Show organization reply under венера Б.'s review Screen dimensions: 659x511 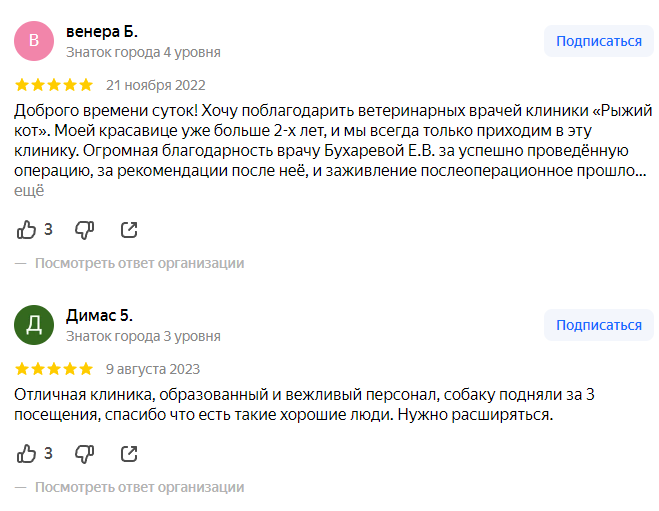click(139, 264)
